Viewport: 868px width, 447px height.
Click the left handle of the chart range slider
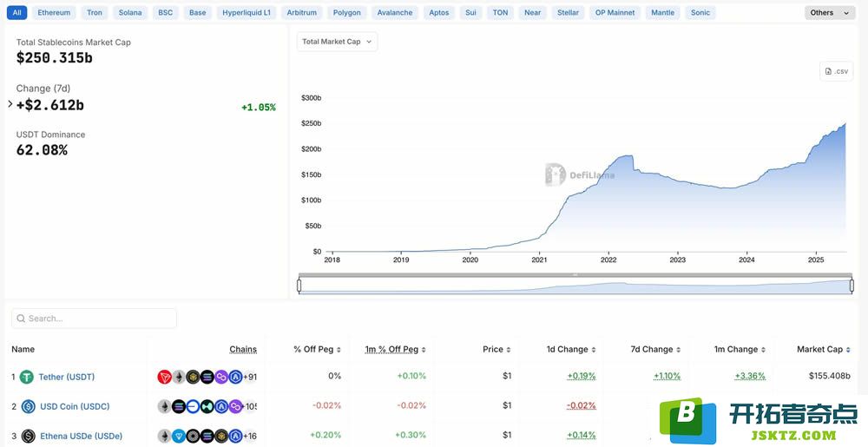[299, 286]
